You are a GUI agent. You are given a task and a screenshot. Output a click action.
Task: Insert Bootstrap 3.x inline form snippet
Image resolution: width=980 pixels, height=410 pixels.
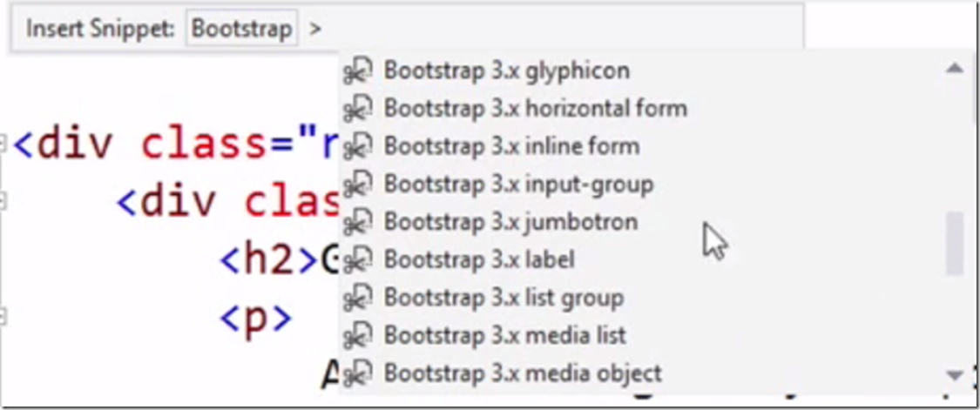(x=512, y=147)
